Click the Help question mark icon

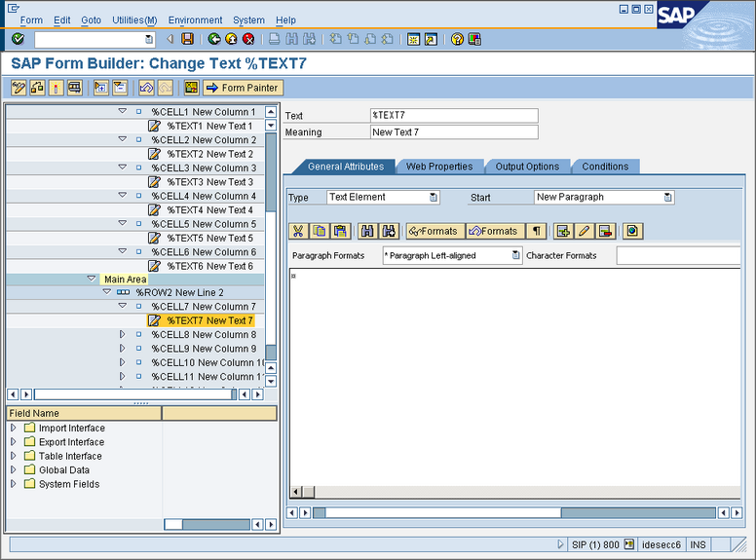tap(457, 39)
